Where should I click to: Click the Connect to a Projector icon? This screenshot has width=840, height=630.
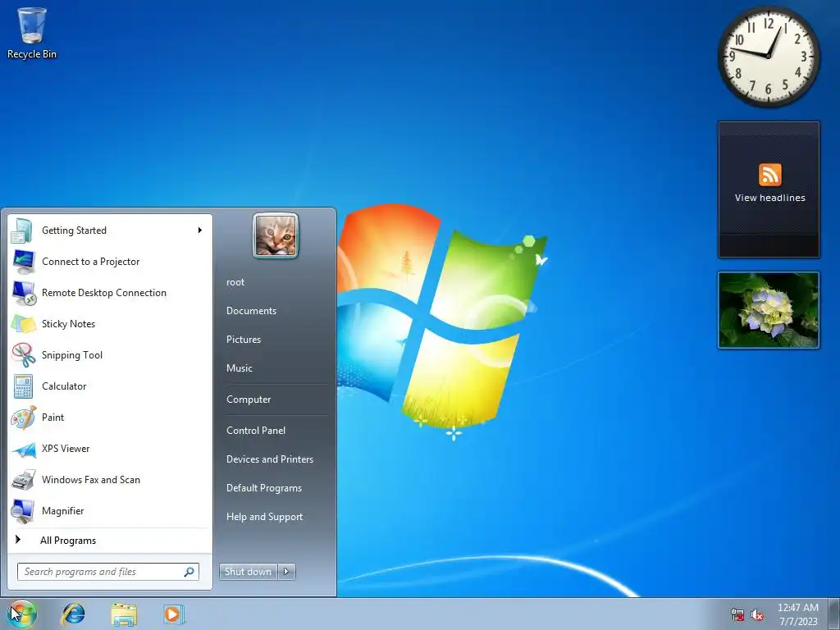(23, 262)
